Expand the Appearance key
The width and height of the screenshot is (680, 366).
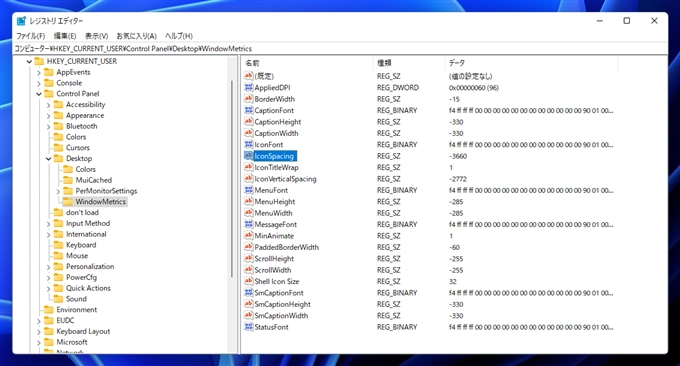pyautogui.click(x=48, y=116)
